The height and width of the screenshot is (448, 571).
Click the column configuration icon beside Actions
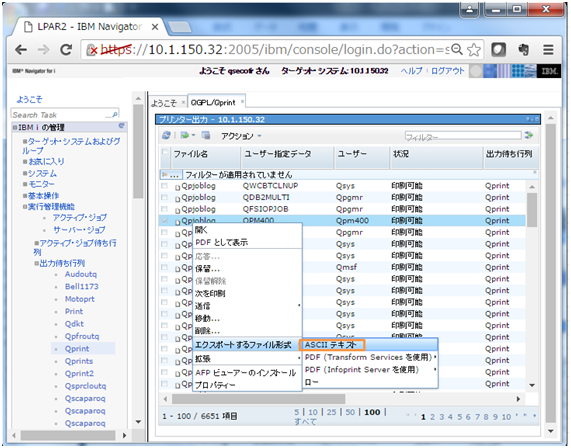206,135
